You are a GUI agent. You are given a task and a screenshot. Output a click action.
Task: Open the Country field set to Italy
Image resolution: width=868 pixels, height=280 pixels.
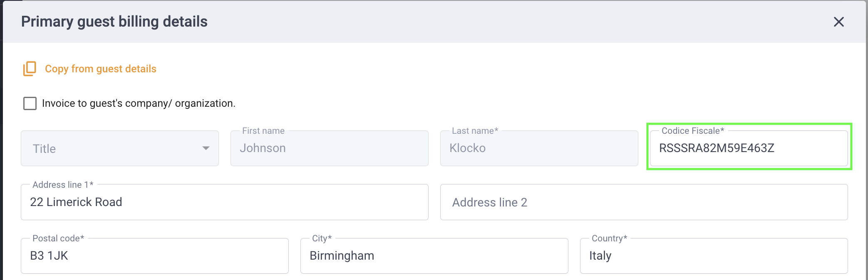click(x=714, y=256)
